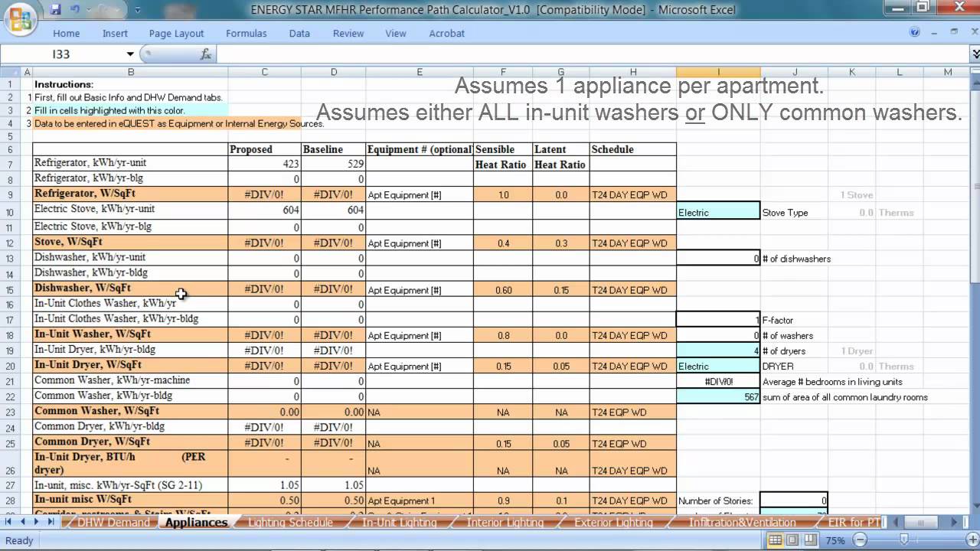Select Proposed refrigerator value 423
This screenshot has width=980, height=551.
[x=264, y=163]
